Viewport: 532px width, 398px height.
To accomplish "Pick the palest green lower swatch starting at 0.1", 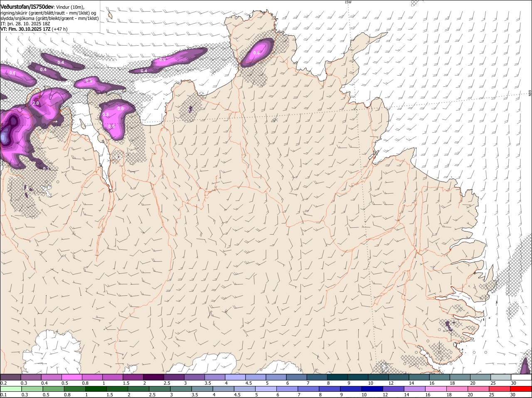I will [x=11, y=389].
